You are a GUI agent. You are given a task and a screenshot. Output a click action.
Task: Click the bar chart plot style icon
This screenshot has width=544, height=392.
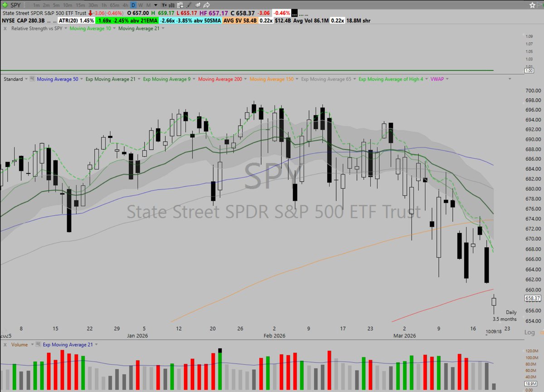(x=171, y=5)
